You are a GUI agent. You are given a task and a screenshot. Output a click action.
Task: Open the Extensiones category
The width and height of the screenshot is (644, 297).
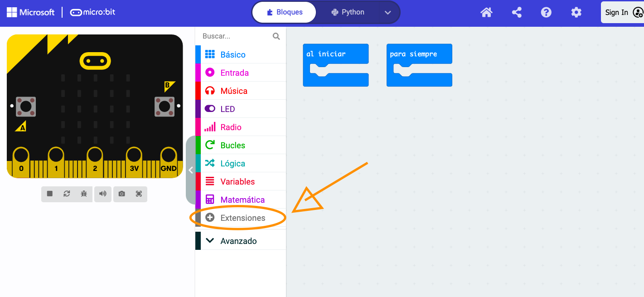(242, 218)
